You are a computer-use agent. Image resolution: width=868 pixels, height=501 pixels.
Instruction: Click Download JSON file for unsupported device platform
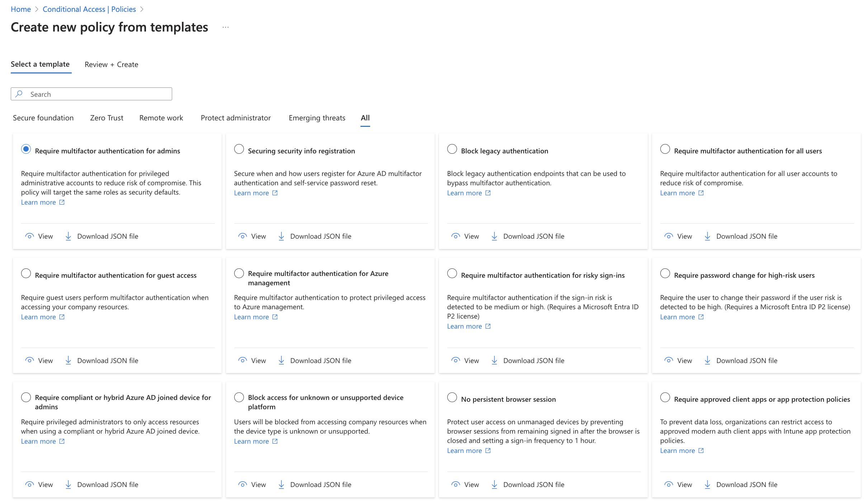(x=320, y=485)
